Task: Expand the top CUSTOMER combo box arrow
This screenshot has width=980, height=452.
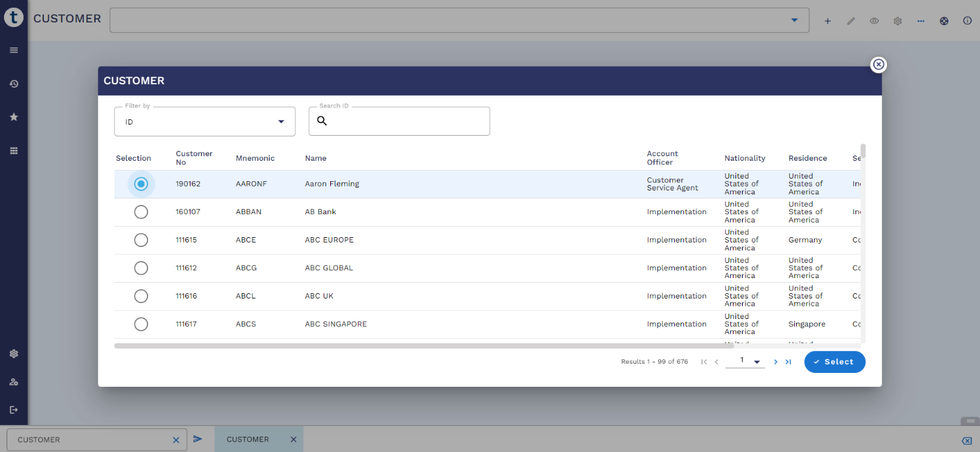Action: tap(794, 20)
